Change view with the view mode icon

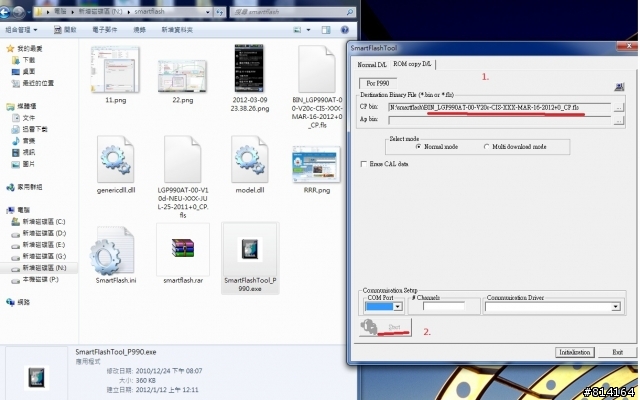tap(298, 30)
